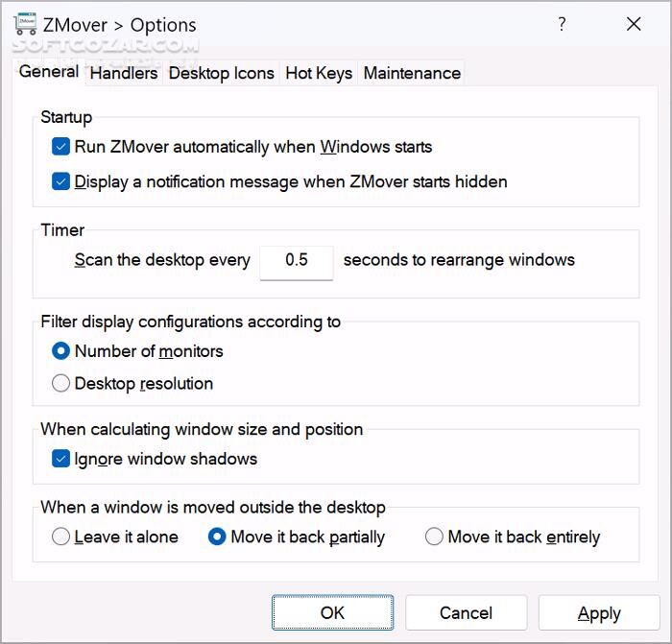Toggle Run ZMover automatically when Windows starts

click(61, 148)
